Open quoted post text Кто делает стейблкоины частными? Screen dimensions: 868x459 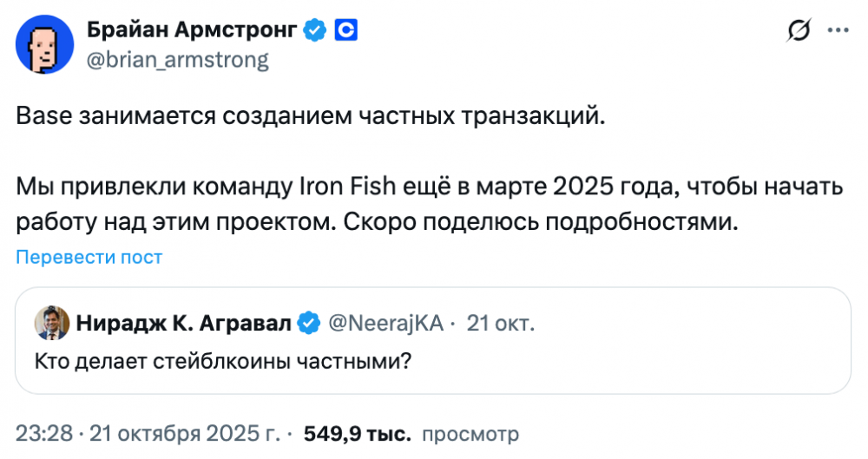(221, 360)
